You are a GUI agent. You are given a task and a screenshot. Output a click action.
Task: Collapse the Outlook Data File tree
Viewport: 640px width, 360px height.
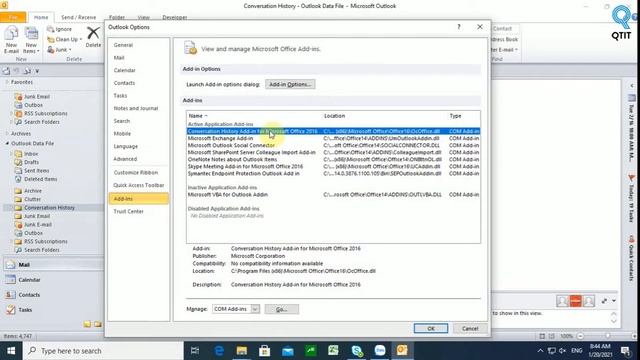click(x=7, y=144)
